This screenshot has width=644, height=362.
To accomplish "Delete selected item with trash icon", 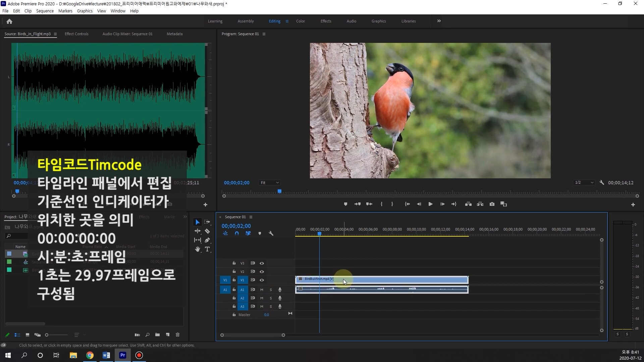I will (178, 335).
